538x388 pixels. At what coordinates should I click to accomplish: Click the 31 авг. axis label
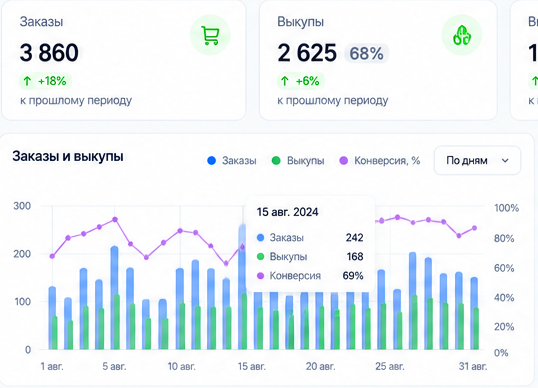click(x=473, y=366)
